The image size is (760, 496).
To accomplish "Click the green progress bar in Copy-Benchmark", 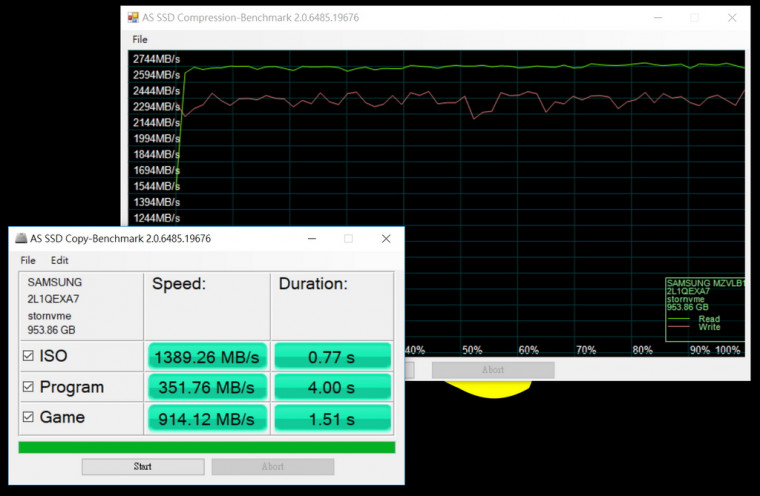I will pyautogui.click(x=208, y=447).
